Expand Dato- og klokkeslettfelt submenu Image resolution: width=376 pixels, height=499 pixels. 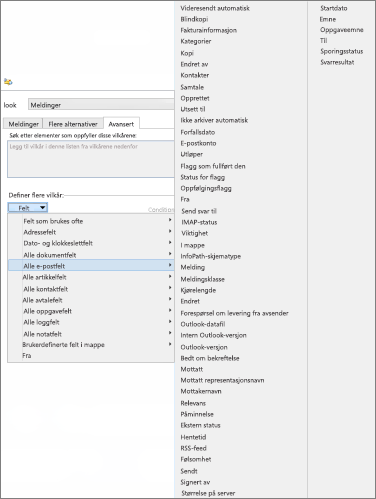coord(91,243)
